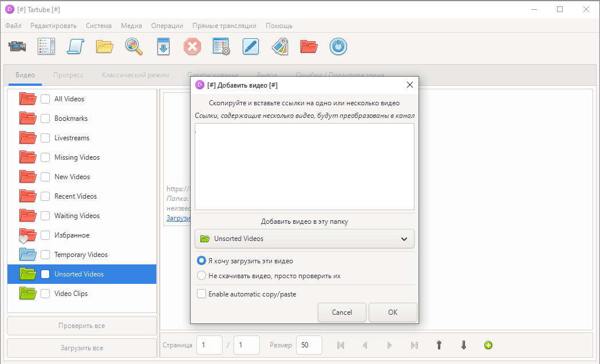
Task: Open the Unsorted Videos folder dropdown
Action: tap(304, 239)
